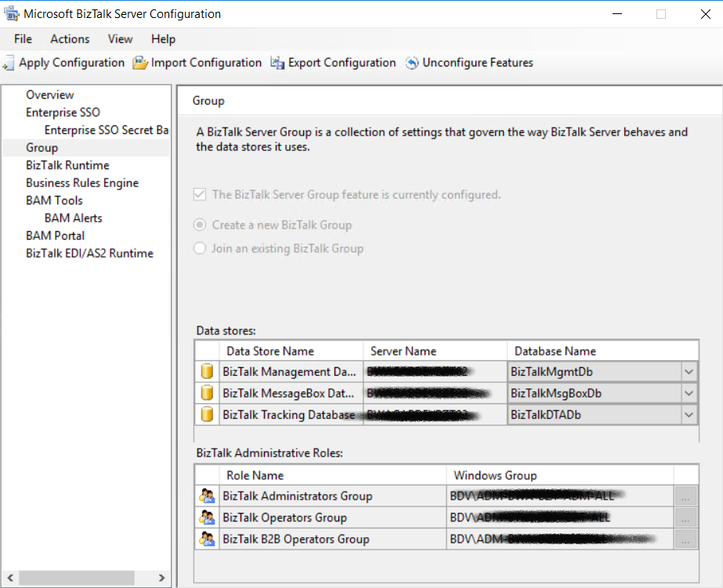Open the BizTalkMgmtDb database name dropdown
Screen dimensions: 723x588
[690, 371]
